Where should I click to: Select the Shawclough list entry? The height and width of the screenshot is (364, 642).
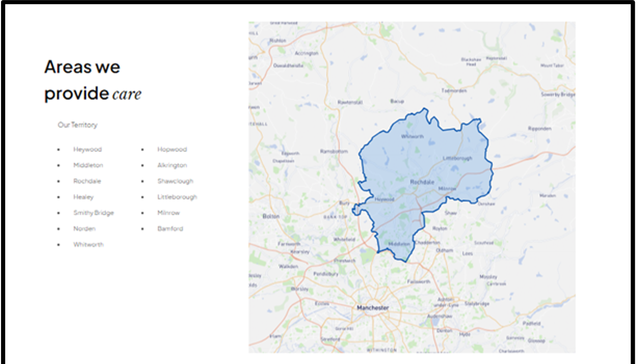click(175, 181)
